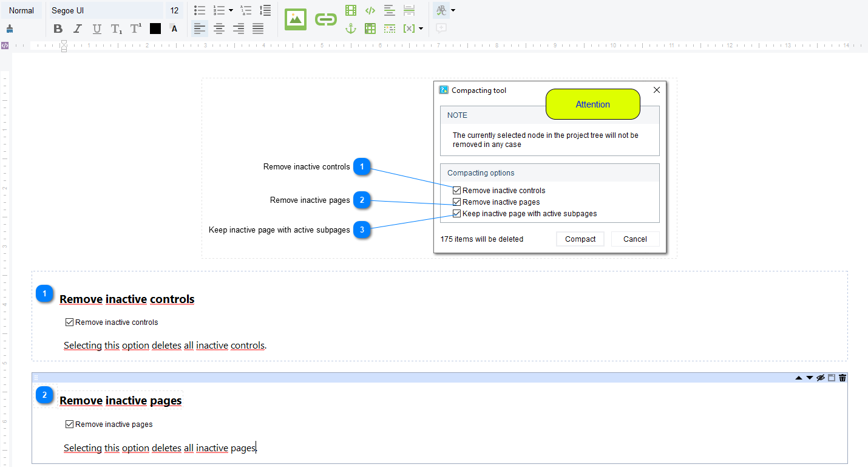Click the Compact button

coord(580,239)
